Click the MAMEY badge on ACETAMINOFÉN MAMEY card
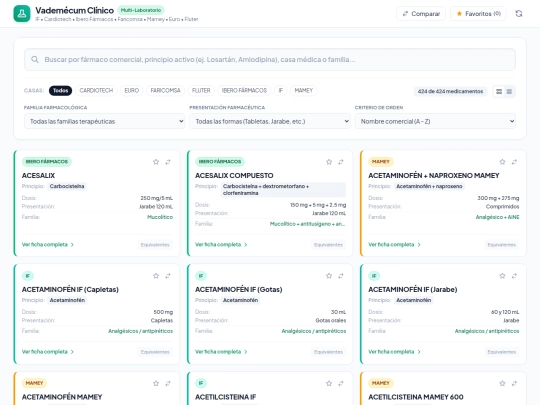This screenshot has width=540, height=405. [x=34, y=383]
